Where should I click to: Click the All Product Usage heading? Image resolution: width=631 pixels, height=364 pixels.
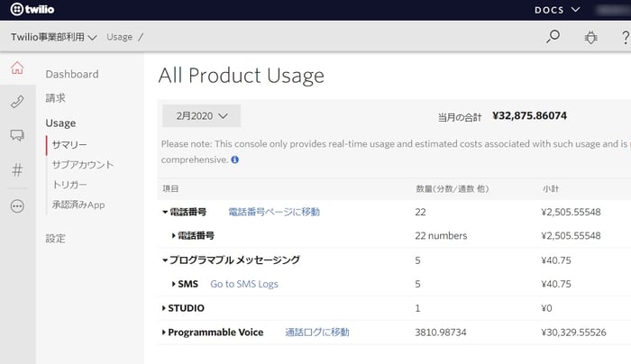[242, 76]
